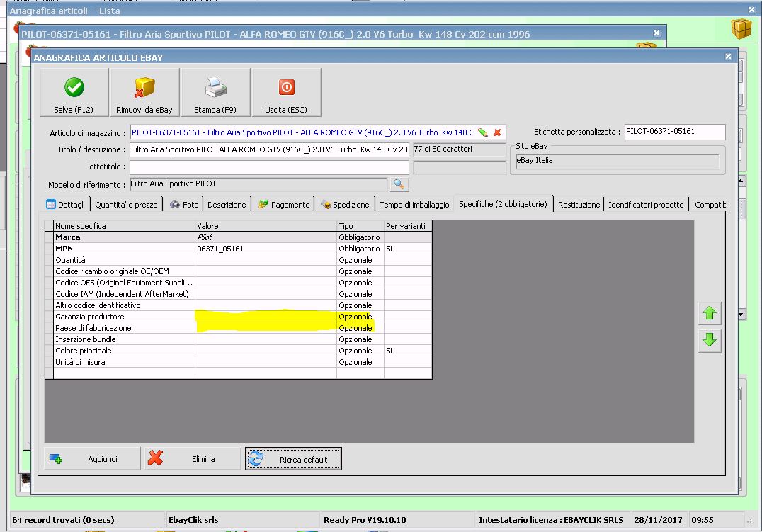Click the Nome specifica column header
The image size is (762, 532).
coord(125,226)
